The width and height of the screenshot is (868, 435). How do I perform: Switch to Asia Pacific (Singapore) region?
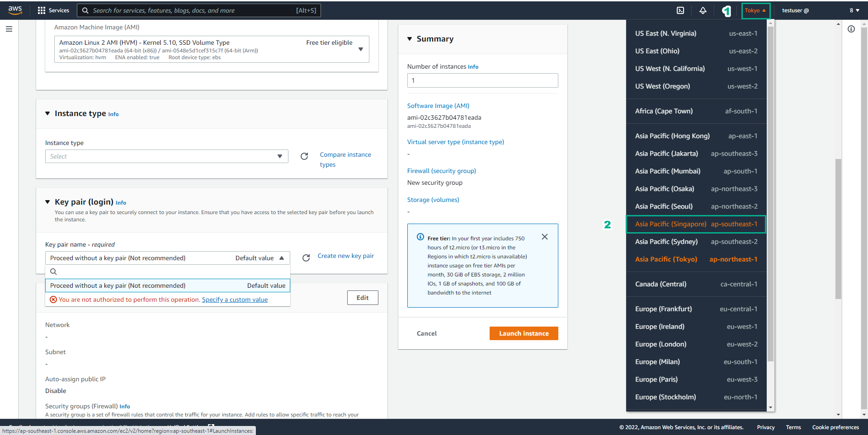pyautogui.click(x=696, y=224)
